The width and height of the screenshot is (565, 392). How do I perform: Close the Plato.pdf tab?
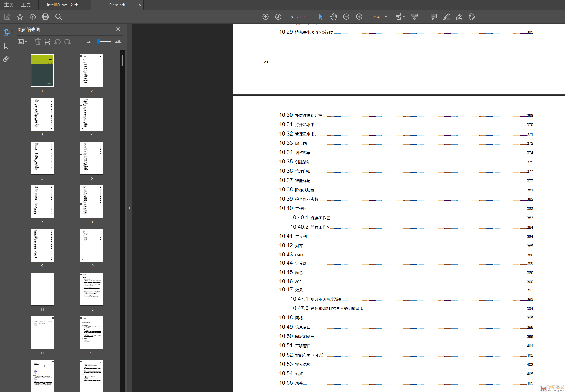point(140,5)
